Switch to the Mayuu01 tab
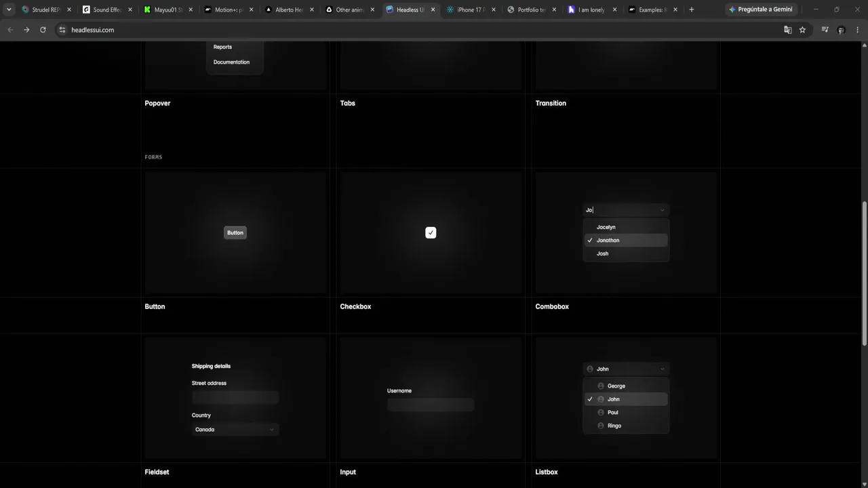Screen dimensions: 868x488 tap(167, 10)
